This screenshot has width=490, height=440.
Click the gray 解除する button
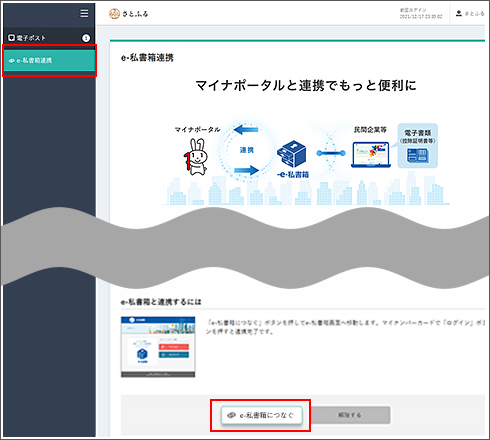(350, 415)
